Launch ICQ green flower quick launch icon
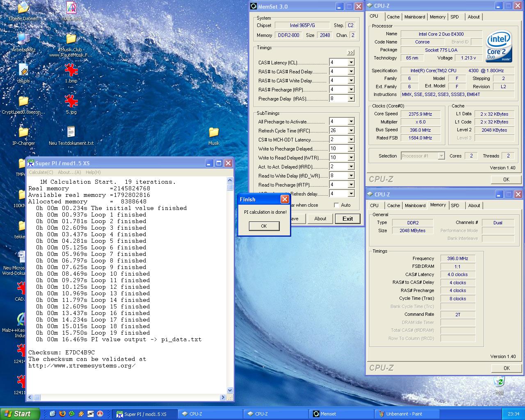The width and height of the screenshot is (525, 420). (71, 414)
